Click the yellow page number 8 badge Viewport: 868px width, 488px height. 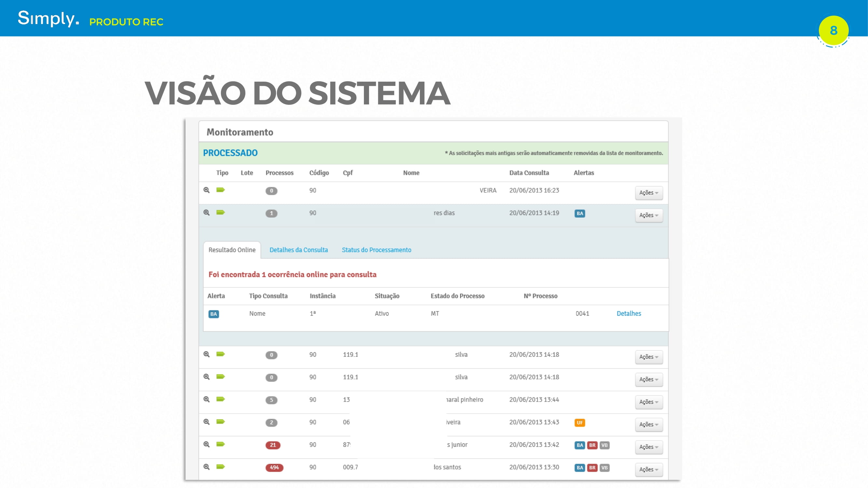[834, 31]
